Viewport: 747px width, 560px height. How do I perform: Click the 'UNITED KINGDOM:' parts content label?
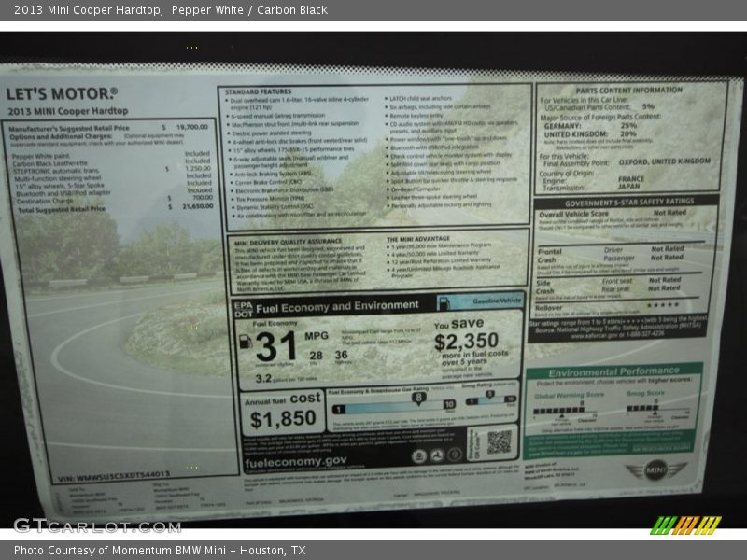(x=576, y=134)
